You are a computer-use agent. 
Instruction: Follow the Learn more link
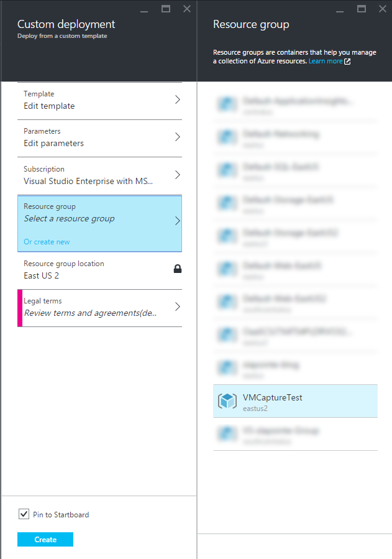point(326,62)
